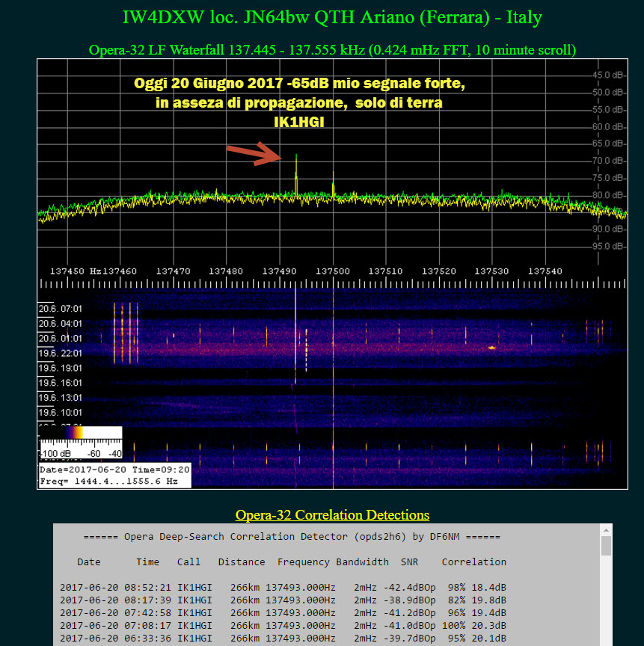Click the 137520 frequency axis label
This screenshot has width=644, height=646.
point(439,271)
